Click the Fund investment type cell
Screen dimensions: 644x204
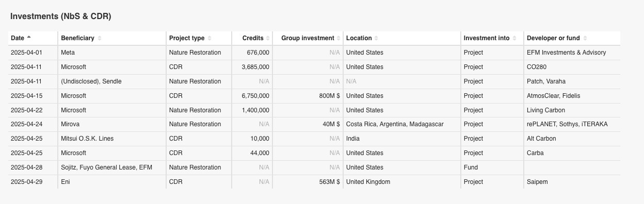[x=492, y=167]
